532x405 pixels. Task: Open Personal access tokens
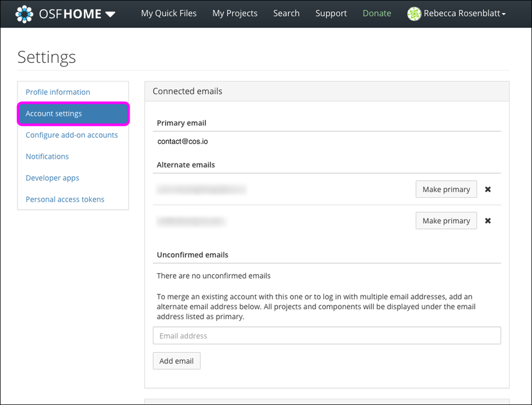point(65,200)
